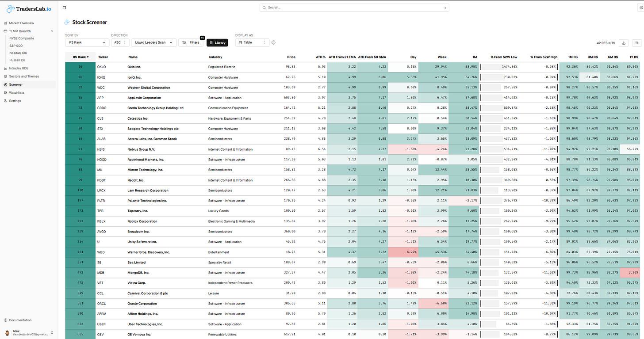Collapse the sidebar using the panel toggle icon
644x339 pixels.
coord(65,8)
